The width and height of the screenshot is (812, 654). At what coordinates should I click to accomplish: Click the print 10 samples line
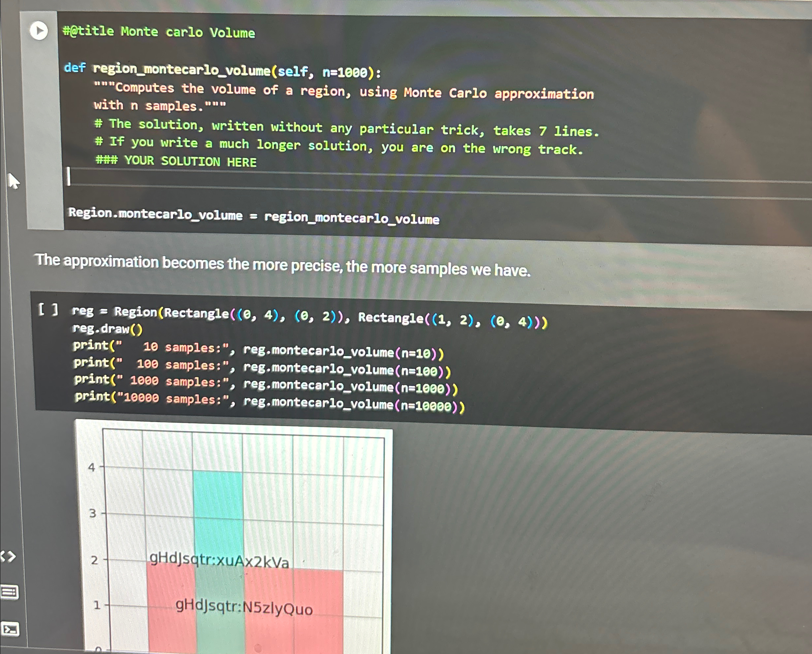(x=259, y=349)
